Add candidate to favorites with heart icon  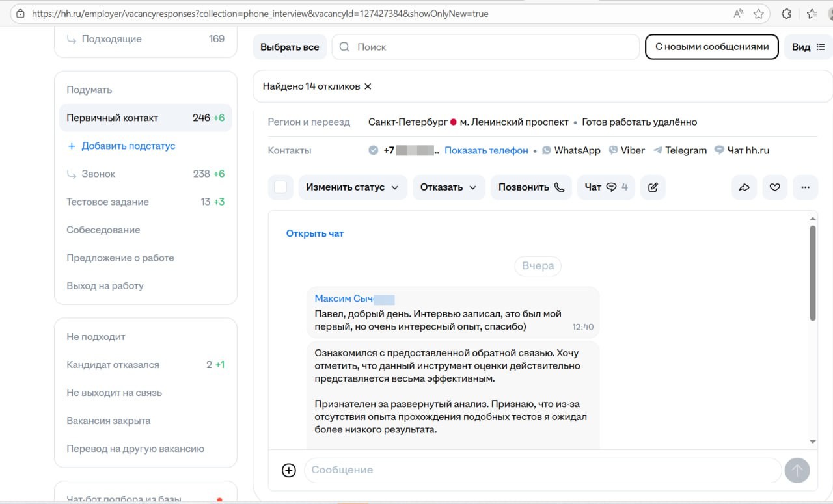point(774,187)
